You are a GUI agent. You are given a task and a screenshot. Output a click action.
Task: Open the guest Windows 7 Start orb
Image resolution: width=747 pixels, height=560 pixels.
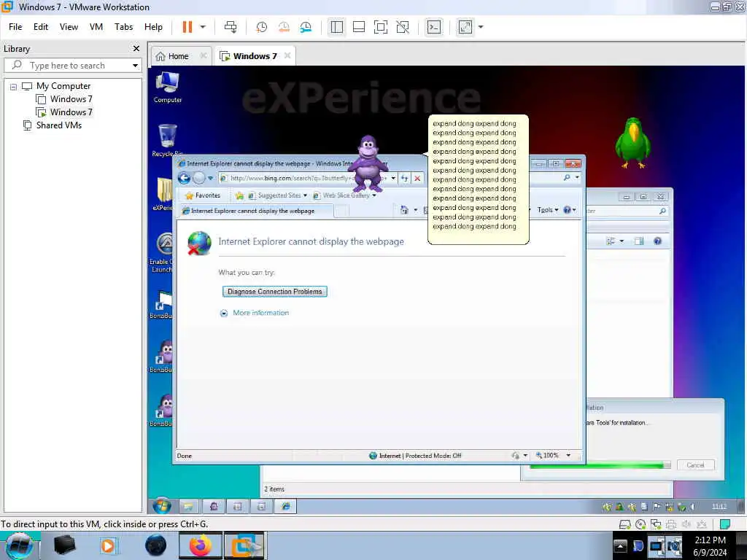162,506
